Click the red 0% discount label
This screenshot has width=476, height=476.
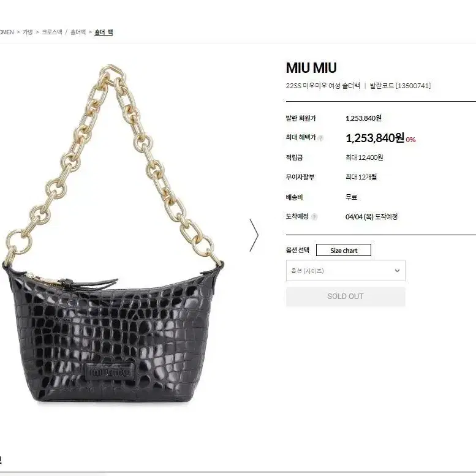pos(410,140)
